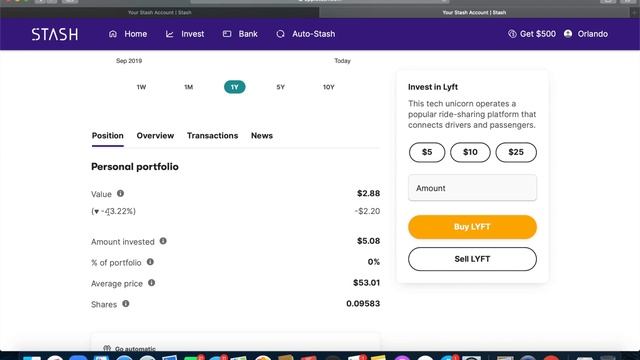Click the $5.08 amount invested value

point(369,241)
